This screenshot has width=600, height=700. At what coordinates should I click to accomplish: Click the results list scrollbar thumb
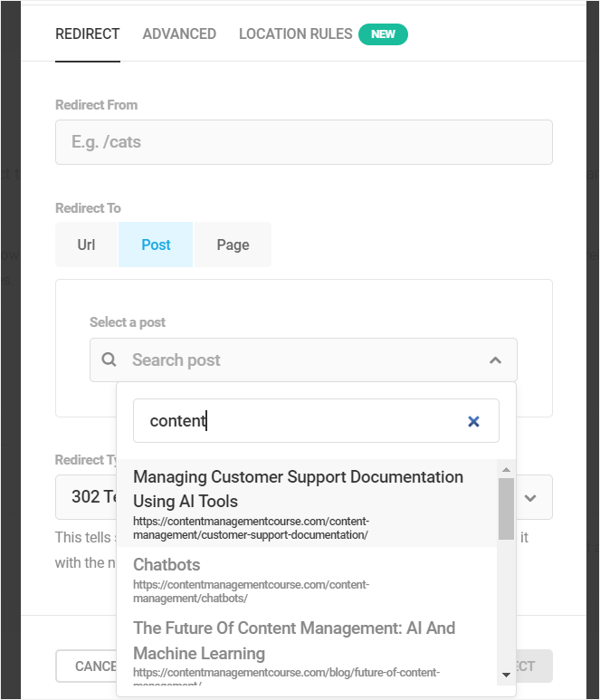pyautogui.click(x=506, y=509)
